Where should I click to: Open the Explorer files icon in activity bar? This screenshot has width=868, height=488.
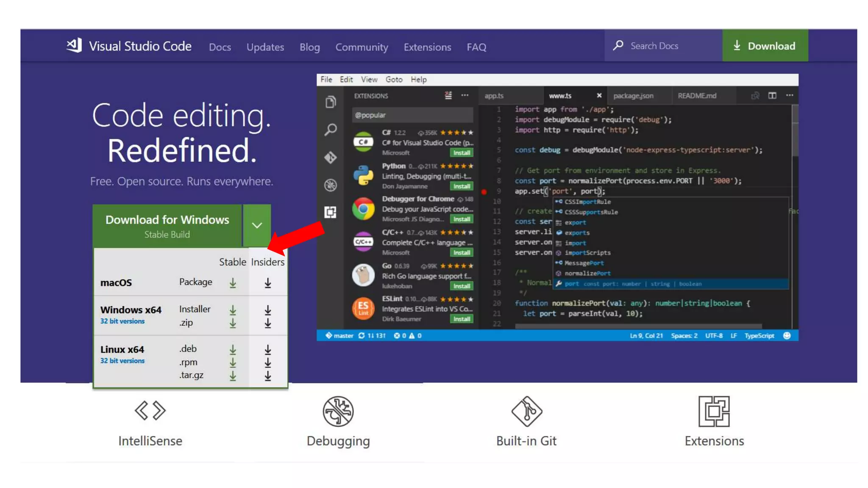tap(331, 102)
